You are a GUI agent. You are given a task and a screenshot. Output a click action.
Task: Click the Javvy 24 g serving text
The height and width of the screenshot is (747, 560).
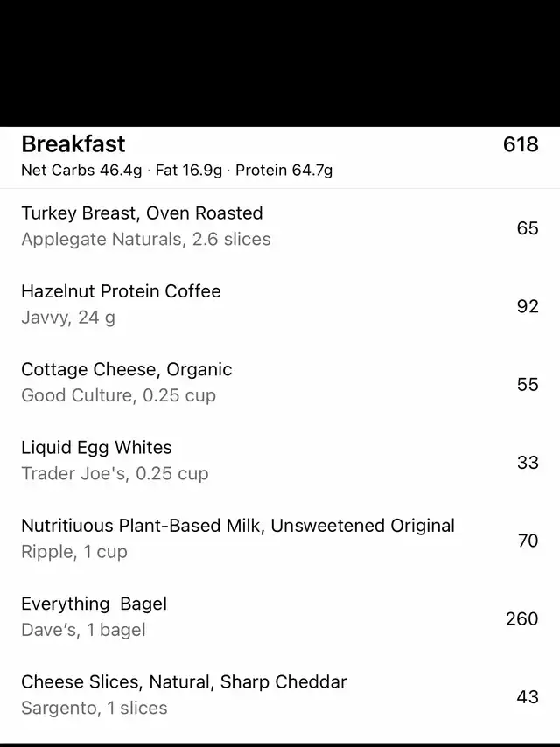coord(68,318)
